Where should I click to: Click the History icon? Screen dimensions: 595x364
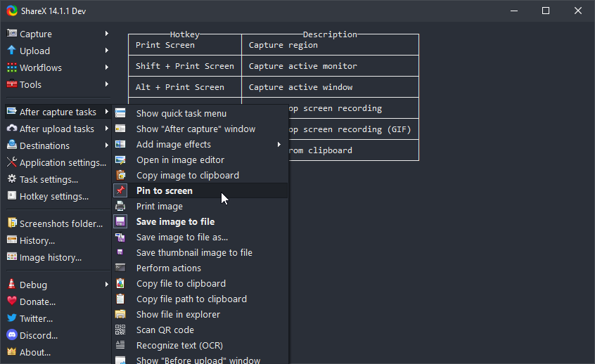12,240
